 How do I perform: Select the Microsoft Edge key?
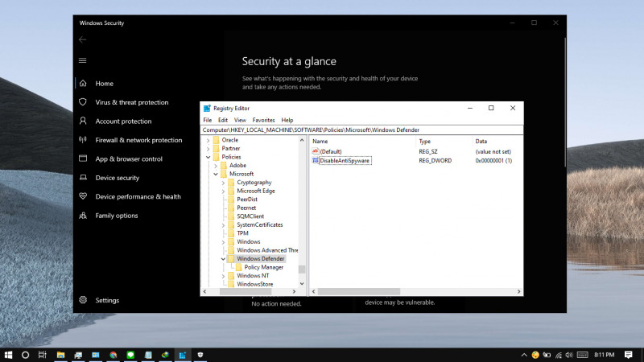coord(255,191)
